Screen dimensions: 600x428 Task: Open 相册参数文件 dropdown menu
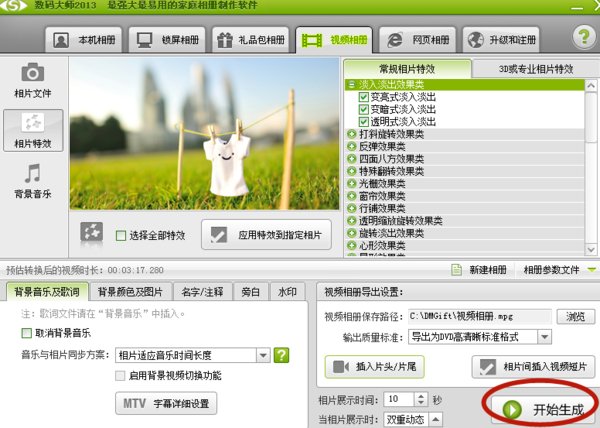[x=559, y=270]
